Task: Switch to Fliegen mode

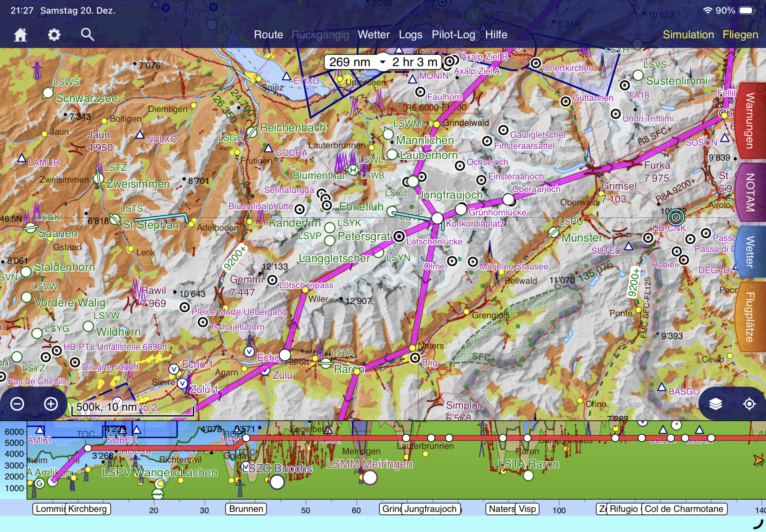Action: pos(740,35)
